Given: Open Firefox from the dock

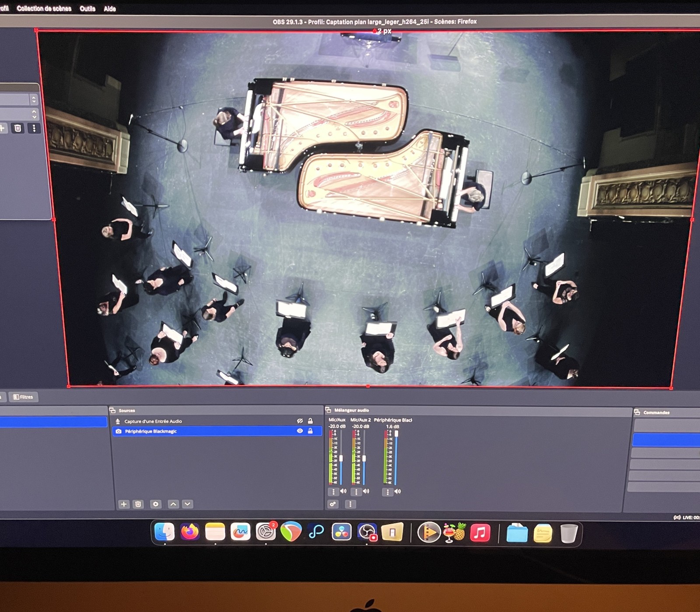Looking at the screenshot, I should 190,532.
